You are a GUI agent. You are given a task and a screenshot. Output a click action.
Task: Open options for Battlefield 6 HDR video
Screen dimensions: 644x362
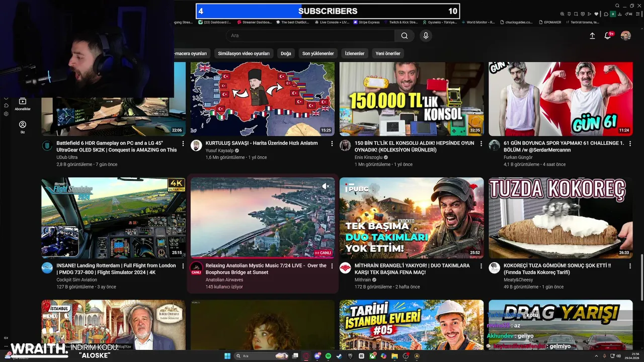[183, 143]
